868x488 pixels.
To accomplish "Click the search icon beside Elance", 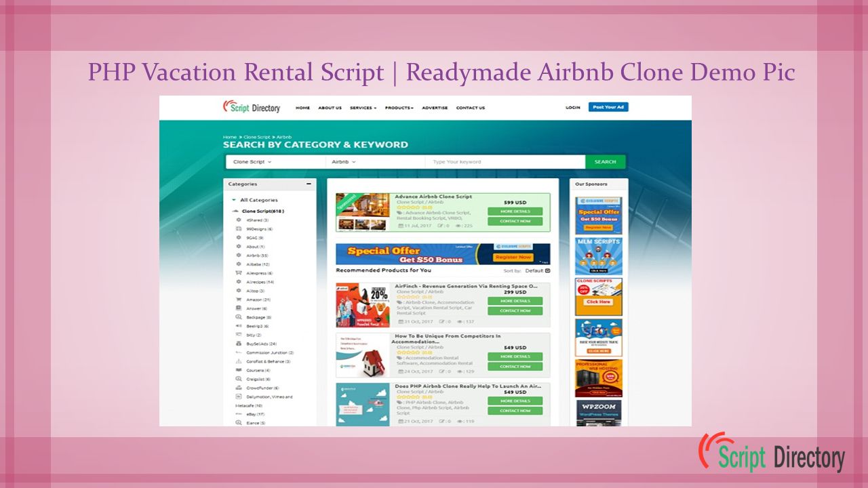I will [239, 422].
